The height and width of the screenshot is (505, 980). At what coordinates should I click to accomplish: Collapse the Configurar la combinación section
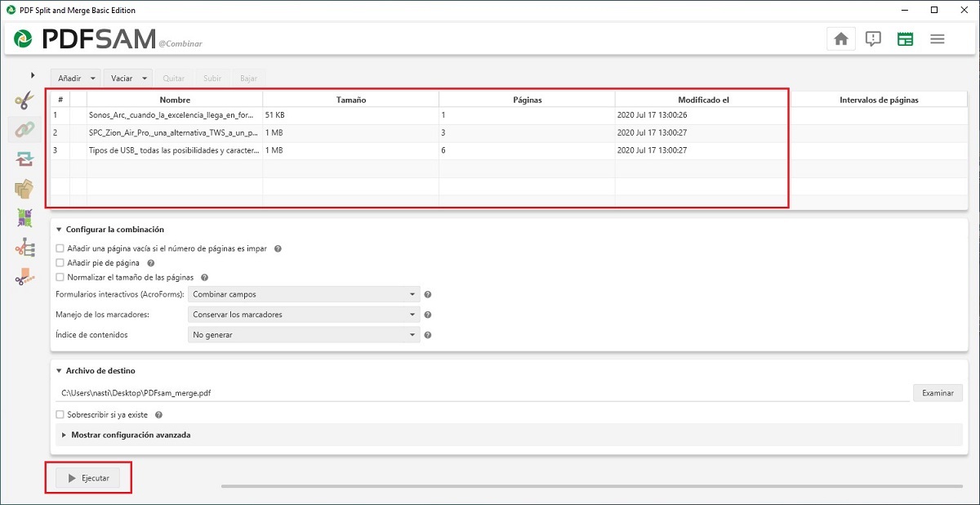pos(60,230)
